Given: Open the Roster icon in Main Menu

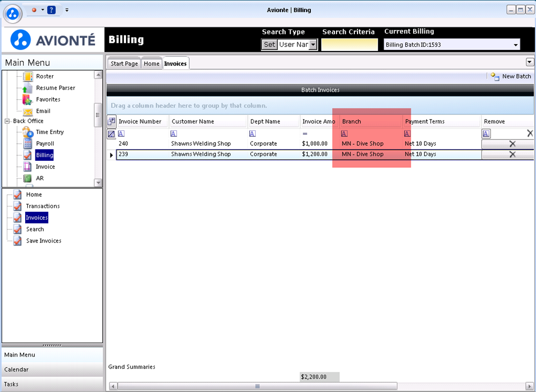Looking at the screenshot, I should pyautogui.click(x=28, y=76).
